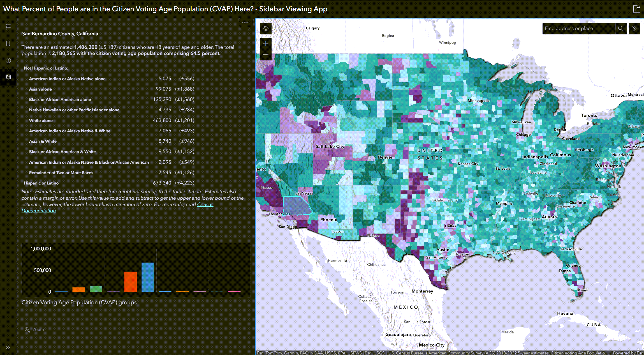Collapse the sidebar with the bottom double-chevron

[8, 347]
